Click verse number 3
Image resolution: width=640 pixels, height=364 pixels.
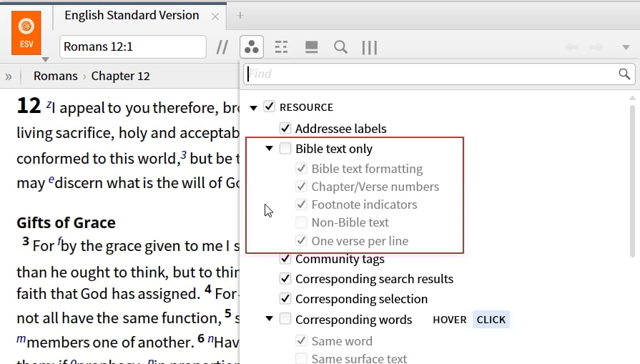(26, 241)
